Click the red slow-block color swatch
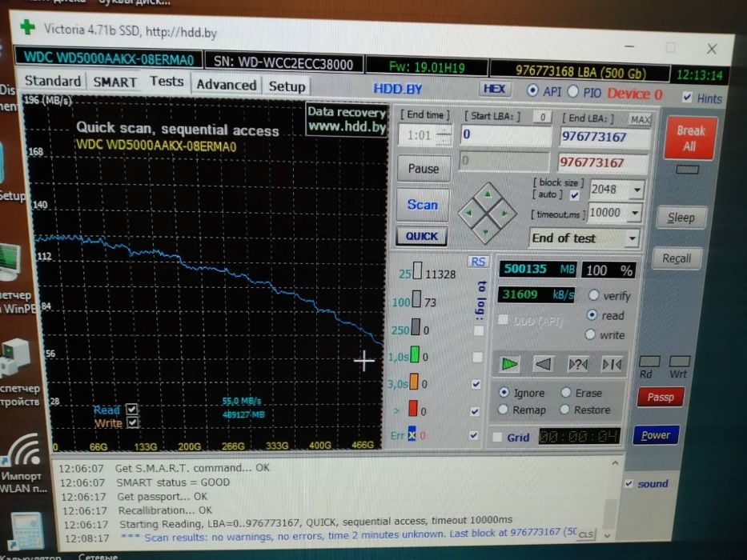Image resolution: width=747 pixels, height=560 pixels. point(412,409)
